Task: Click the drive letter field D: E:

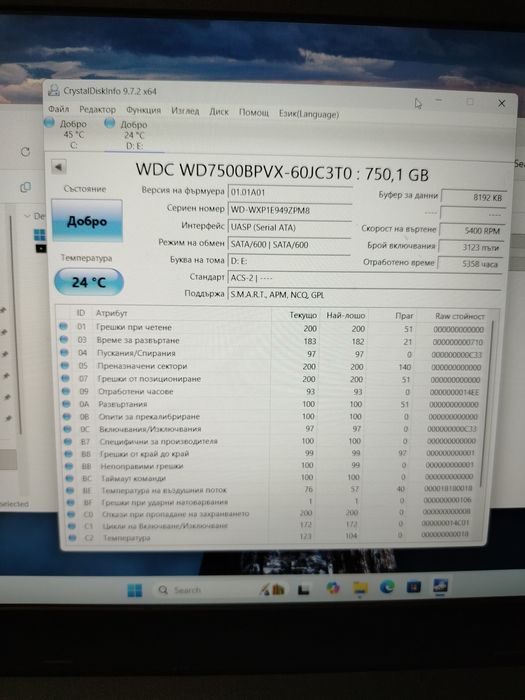Action: pos(290,261)
